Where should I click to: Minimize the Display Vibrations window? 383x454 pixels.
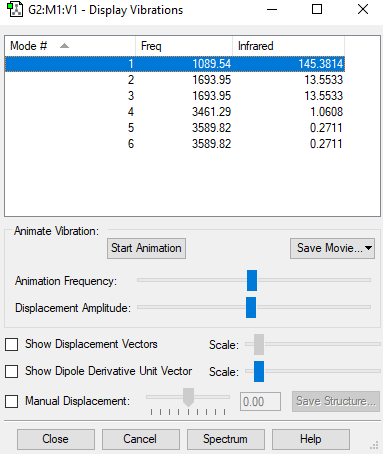272,9
